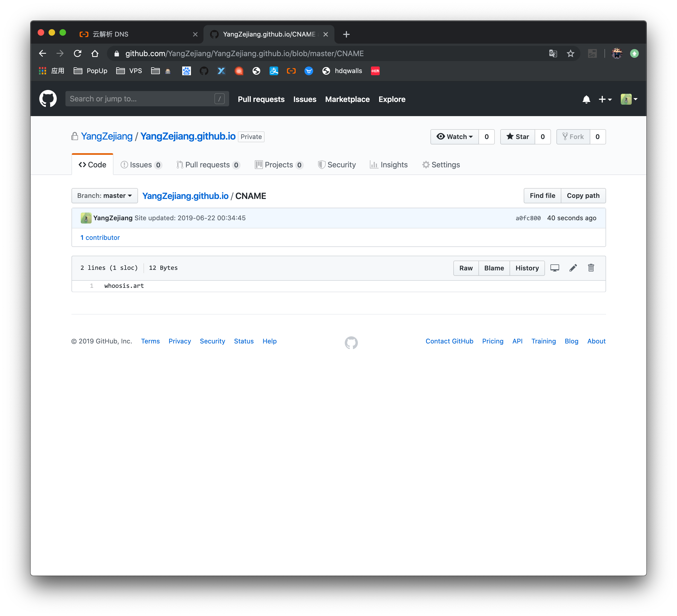The image size is (677, 616).
Task: Click the grey Se extension icon
Action: 592,53
